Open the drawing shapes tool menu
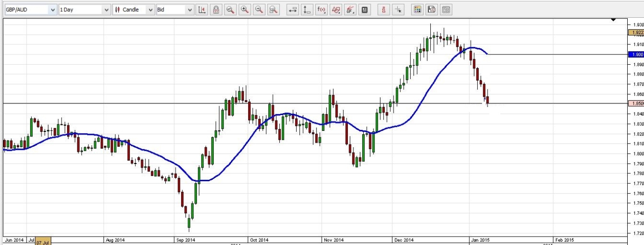644x245 pixels. click(335, 9)
